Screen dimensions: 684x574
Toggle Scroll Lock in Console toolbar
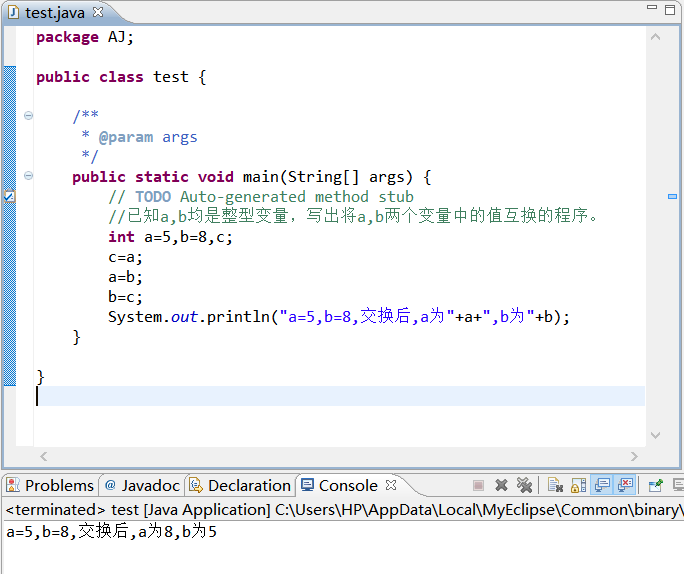(578, 485)
